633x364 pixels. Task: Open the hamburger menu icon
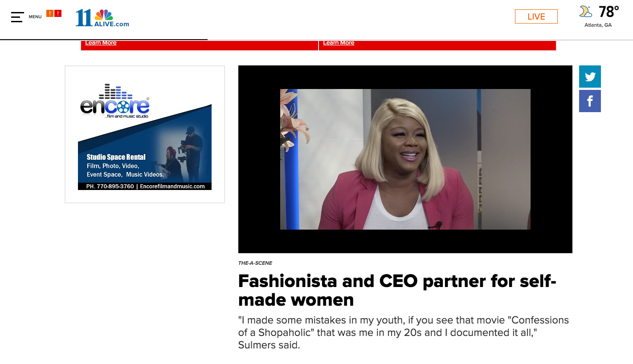point(17,17)
